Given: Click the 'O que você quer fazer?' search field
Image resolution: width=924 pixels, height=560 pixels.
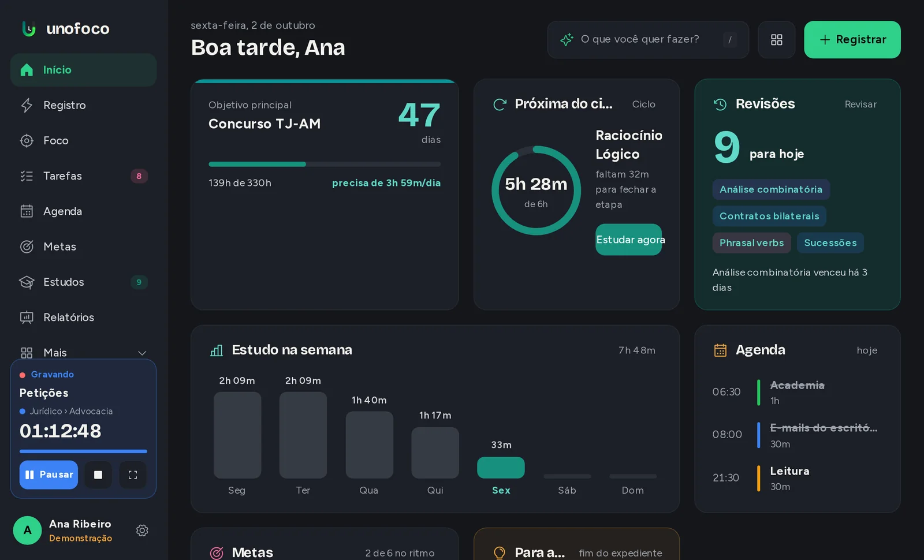Looking at the screenshot, I should [x=648, y=39].
